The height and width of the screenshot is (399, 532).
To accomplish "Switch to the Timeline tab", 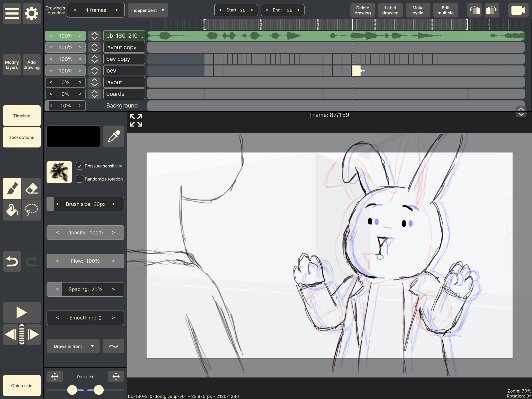I will pyautogui.click(x=22, y=116).
